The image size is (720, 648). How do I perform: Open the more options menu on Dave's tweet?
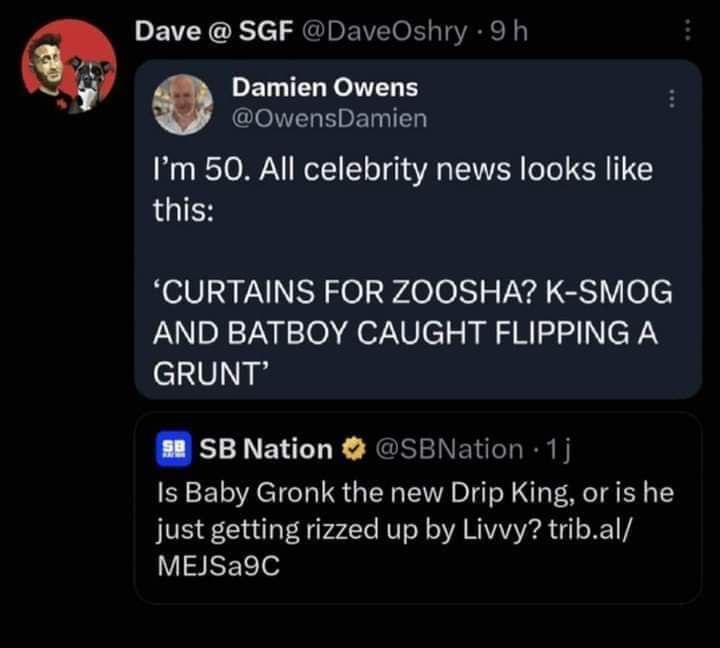point(687,34)
